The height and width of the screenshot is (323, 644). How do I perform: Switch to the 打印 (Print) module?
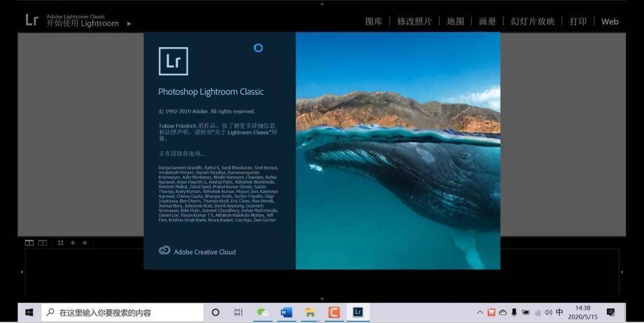click(x=577, y=21)
